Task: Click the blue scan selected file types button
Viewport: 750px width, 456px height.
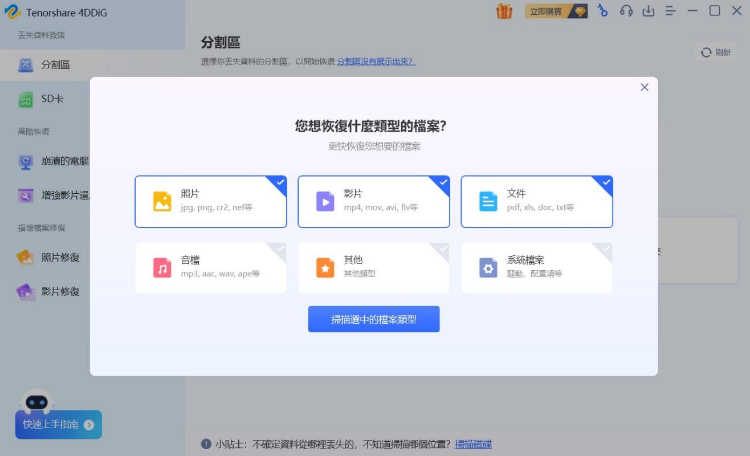Action: [x=374, y=319]
